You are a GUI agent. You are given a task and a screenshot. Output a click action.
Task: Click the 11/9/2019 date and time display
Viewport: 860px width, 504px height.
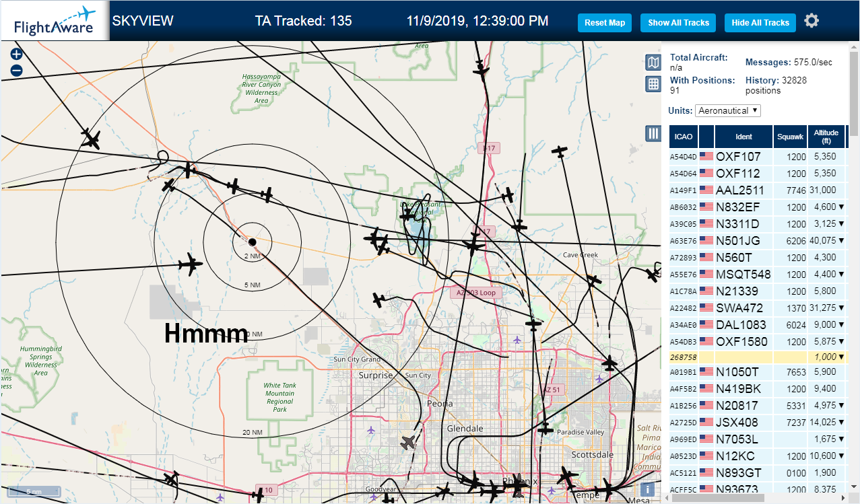coord(477,21)
